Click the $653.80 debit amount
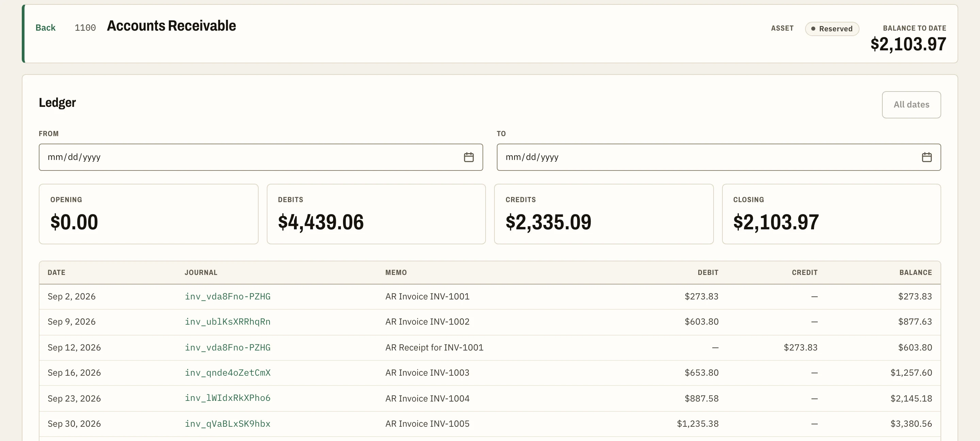The image size is (980, 441). point(702,373)
